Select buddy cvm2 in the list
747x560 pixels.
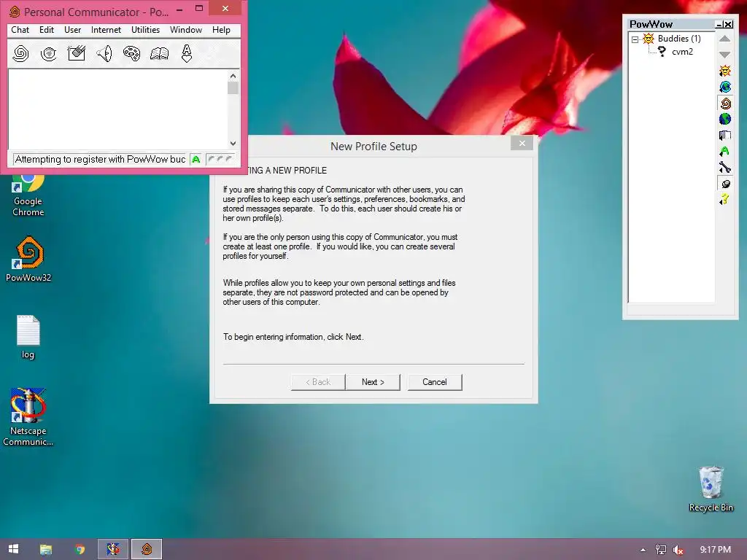coord(682,52)
